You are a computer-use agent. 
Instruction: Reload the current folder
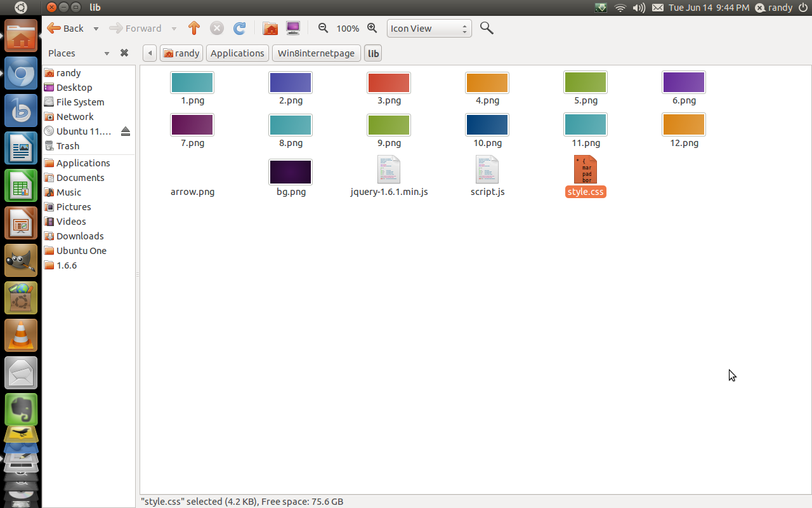tap(239, 28)
